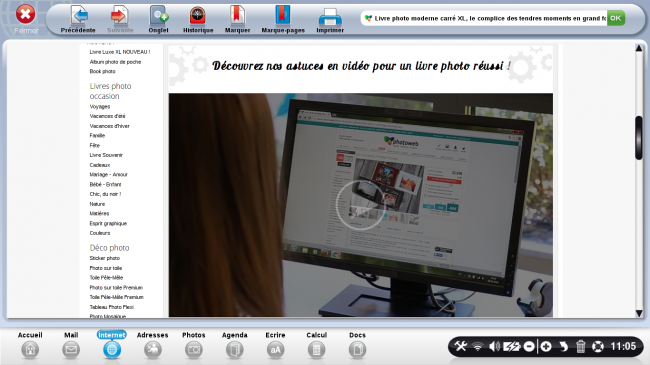Open a new Onglet tab

pos(158,19)
